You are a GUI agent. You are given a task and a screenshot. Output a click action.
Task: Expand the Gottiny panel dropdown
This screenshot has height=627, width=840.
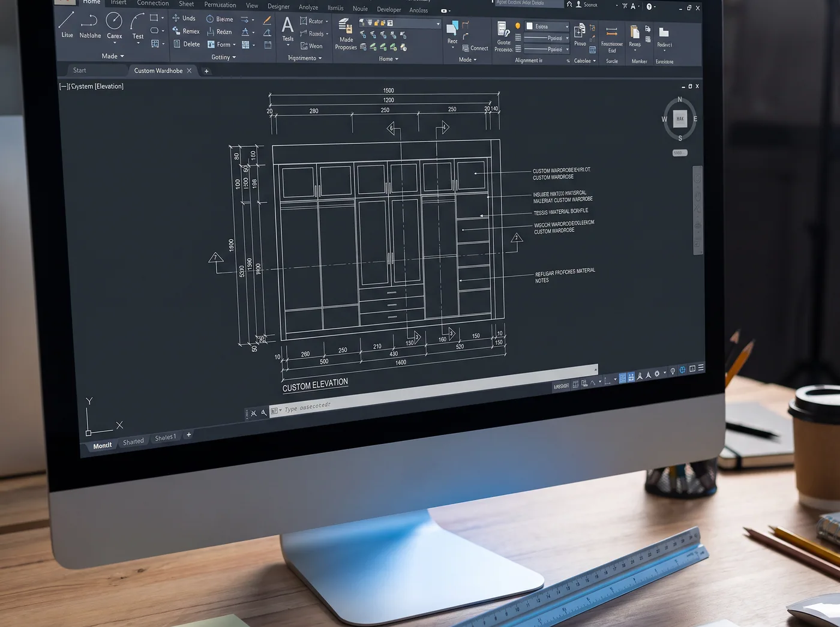coord(223,57)
